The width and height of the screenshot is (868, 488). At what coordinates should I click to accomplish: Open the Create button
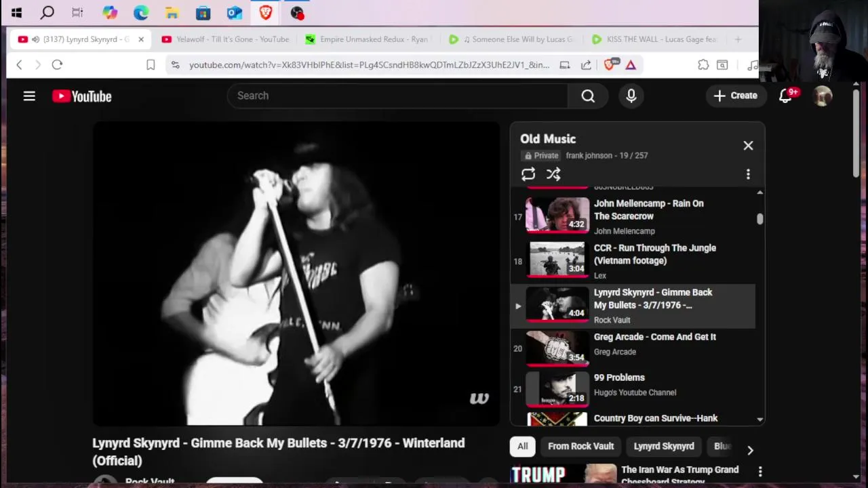click(x=735, y=96)
